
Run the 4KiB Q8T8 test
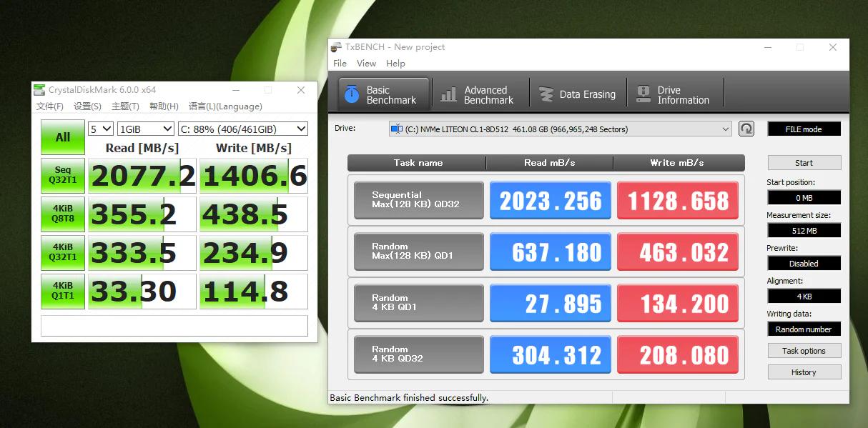pyautogui.click(x=63, y=214)
